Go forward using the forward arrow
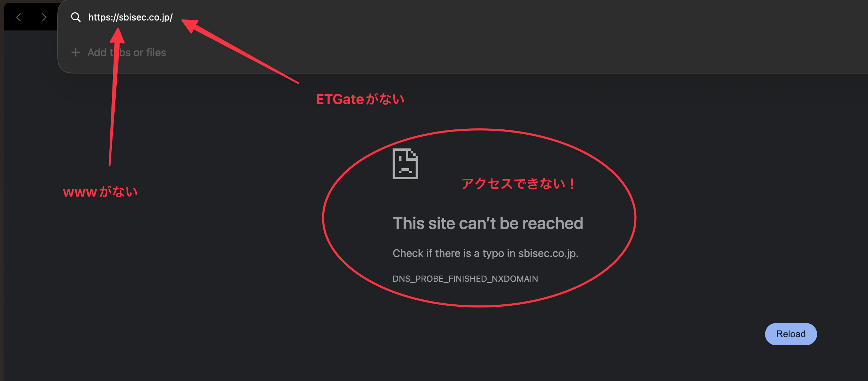This screenshot has height=381, width=868. coord(44,17)
